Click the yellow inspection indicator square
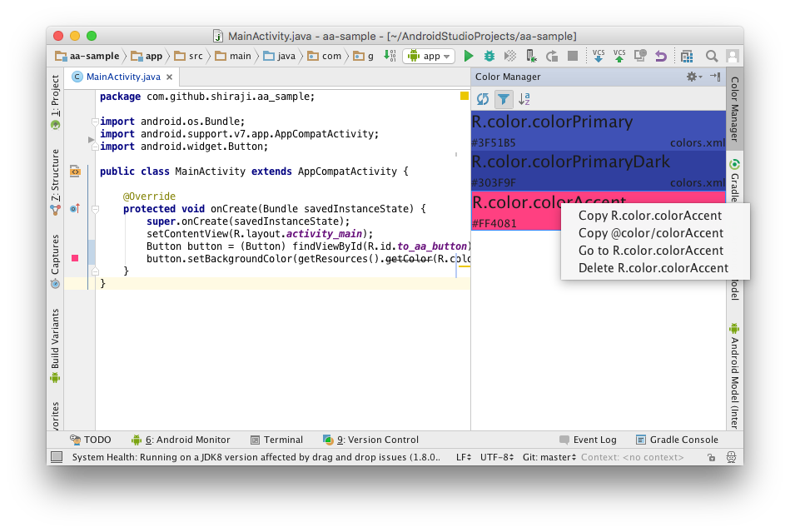The height and width of the screenshot is (532, 790). [x=464, y=96]
